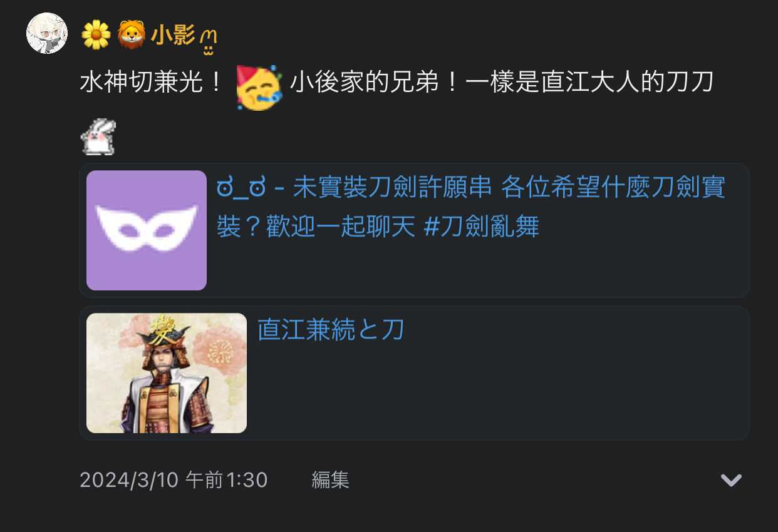778x532 pixels.
Task: Open the poster's round avatar picture
Action: point(47,33)
